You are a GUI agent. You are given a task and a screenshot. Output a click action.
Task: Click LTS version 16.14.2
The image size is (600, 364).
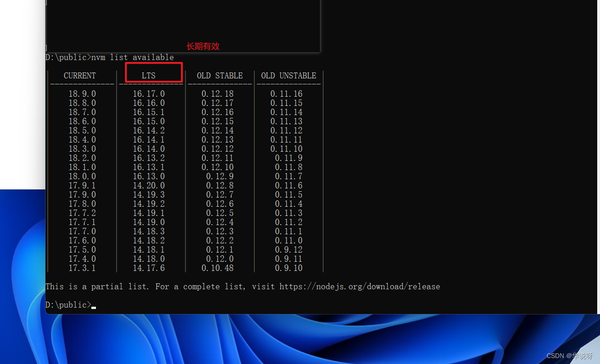pos(149,131)
